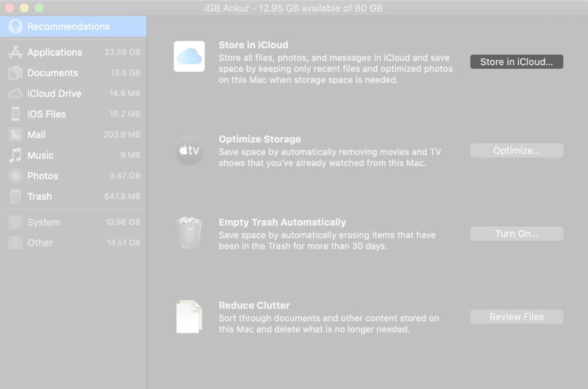Click the Store in iCloud heading
Image resolution: width=588 pixels, height=389 pixels.
click(x=253, y=45)
